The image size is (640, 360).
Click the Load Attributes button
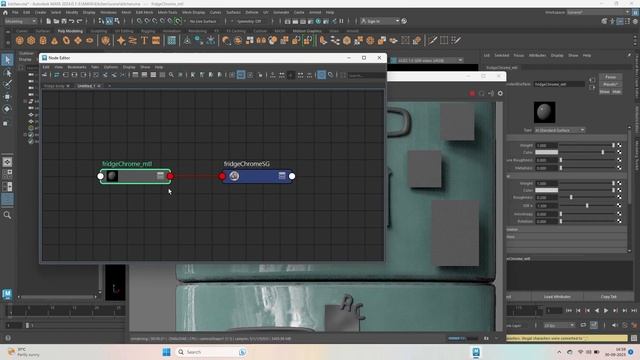pos(557,297)
